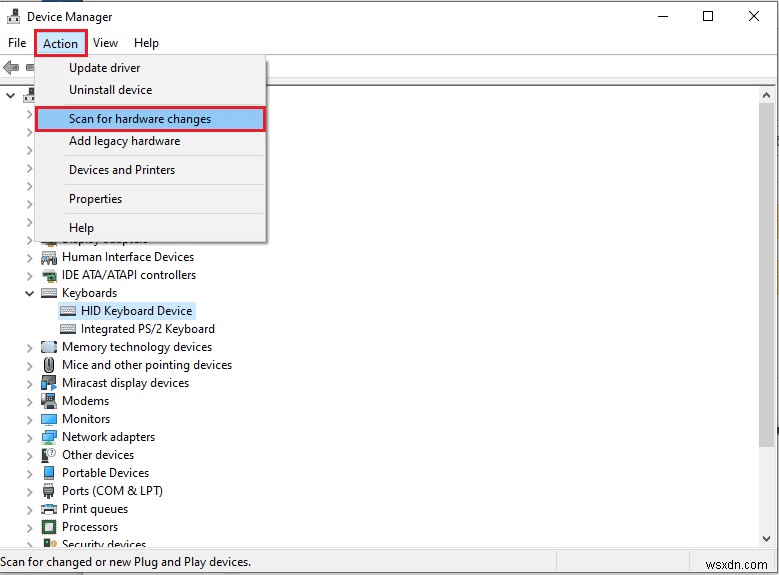
Task: Choose Properties in Action menu
Action: tap(150, 199)
